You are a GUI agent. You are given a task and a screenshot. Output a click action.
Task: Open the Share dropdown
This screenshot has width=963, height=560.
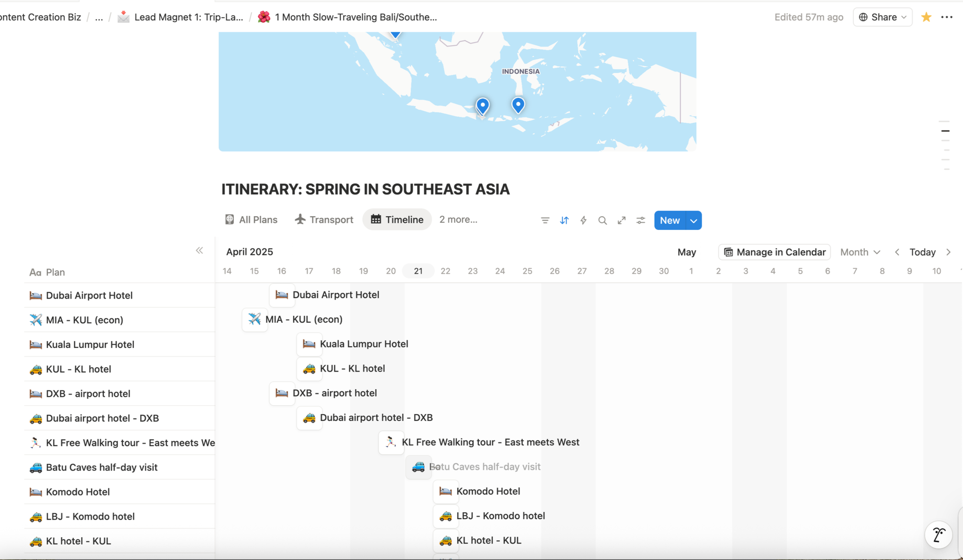(882, 17)
